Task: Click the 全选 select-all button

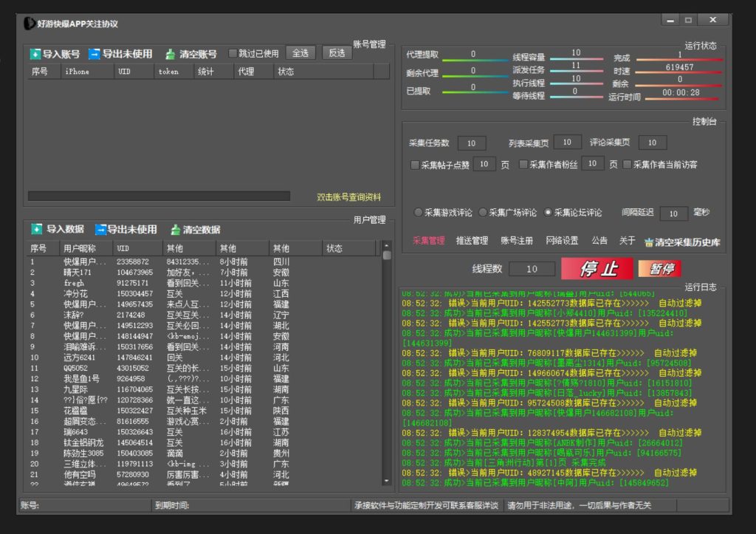Action: 300,53
